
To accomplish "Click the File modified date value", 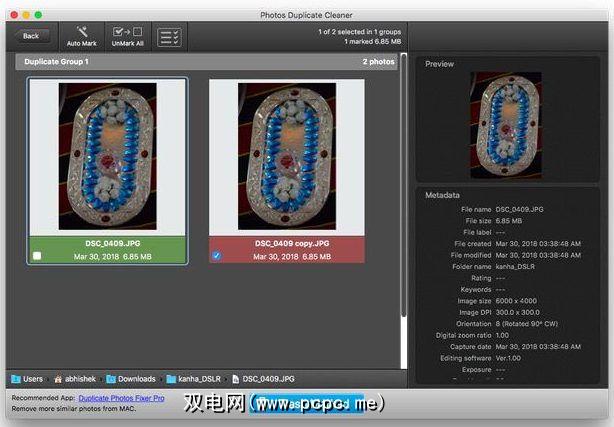I will pos(538,255).
